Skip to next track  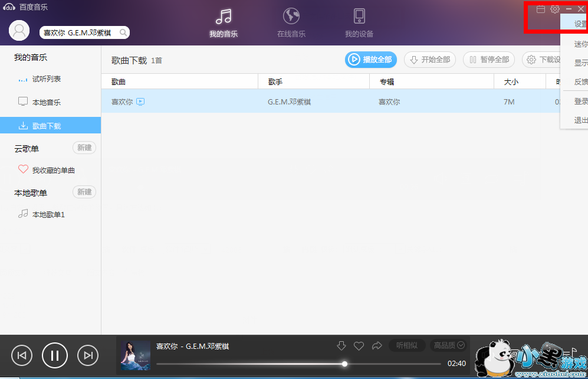tap(88, 355)
